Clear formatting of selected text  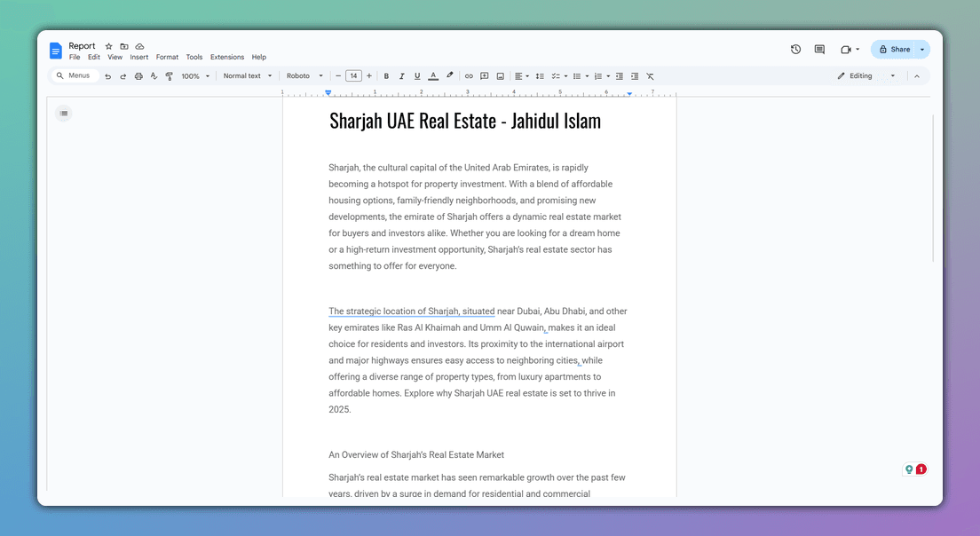pos(650,75)
